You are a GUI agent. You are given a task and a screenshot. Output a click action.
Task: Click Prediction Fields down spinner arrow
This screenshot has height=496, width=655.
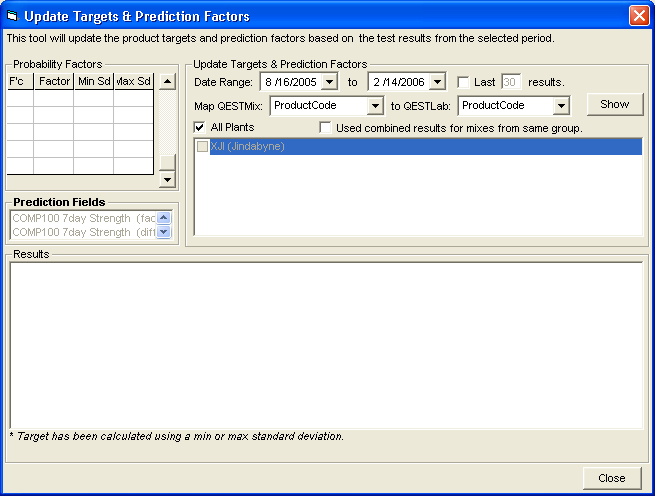[164, 233]
